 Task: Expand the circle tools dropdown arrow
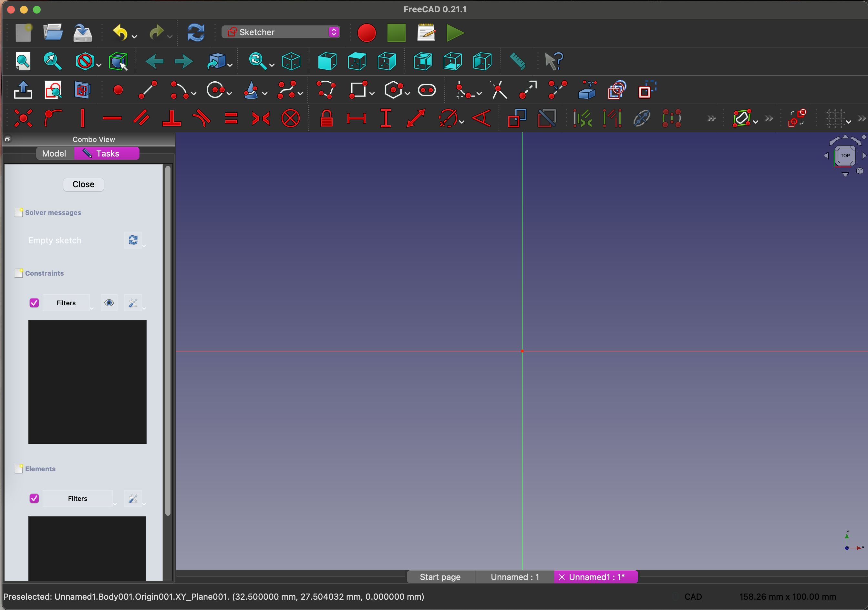tap(230, 93)
